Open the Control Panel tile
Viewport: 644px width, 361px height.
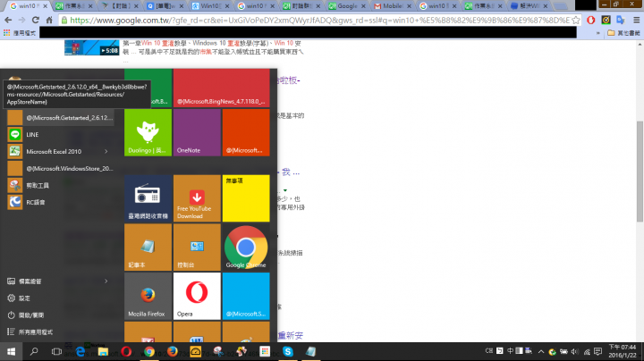tap(197, 247)
